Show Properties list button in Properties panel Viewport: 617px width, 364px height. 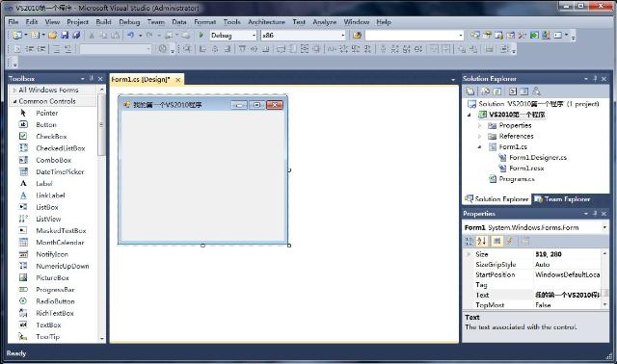(x=497, y=241)
